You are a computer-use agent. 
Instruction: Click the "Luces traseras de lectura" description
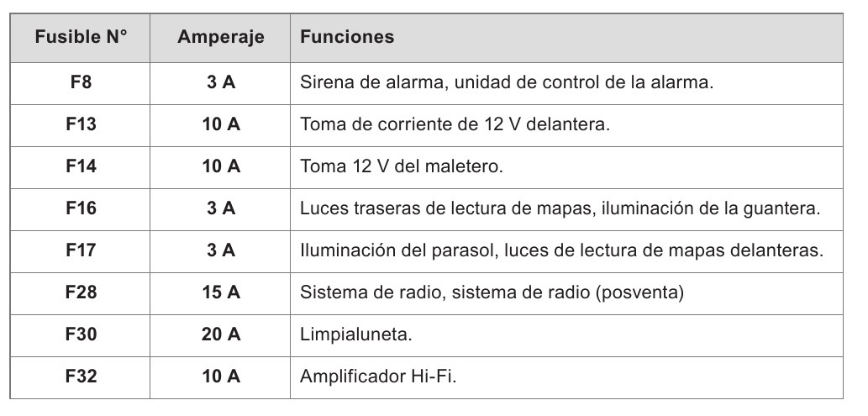tap(560, 208)
